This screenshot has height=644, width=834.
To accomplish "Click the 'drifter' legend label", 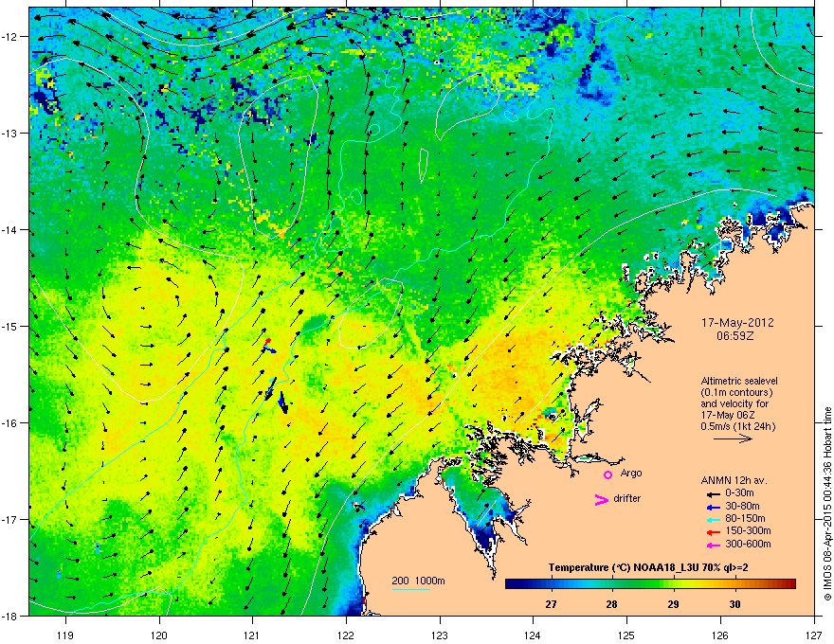I will click(627, 498).
